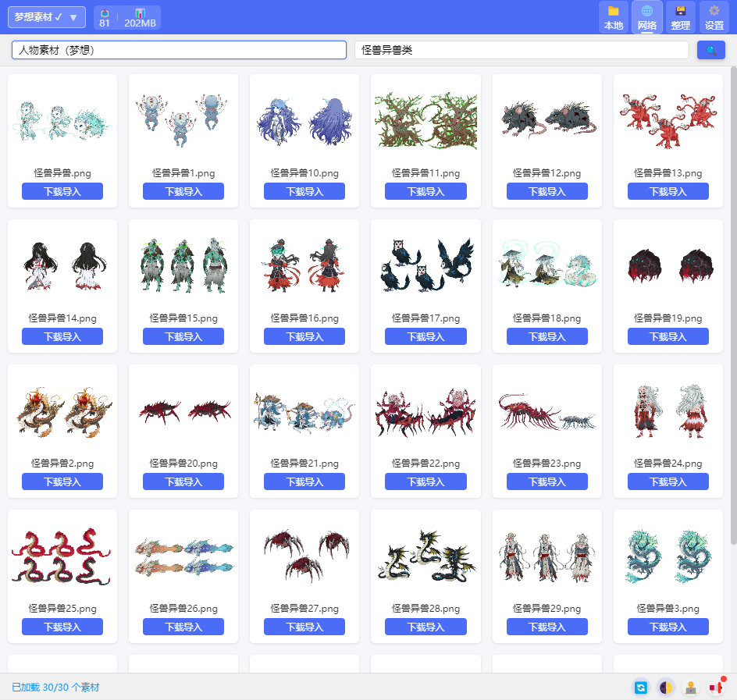Click 下载导入 under 怪兽异兽1.png

click(x=183, y=192)
